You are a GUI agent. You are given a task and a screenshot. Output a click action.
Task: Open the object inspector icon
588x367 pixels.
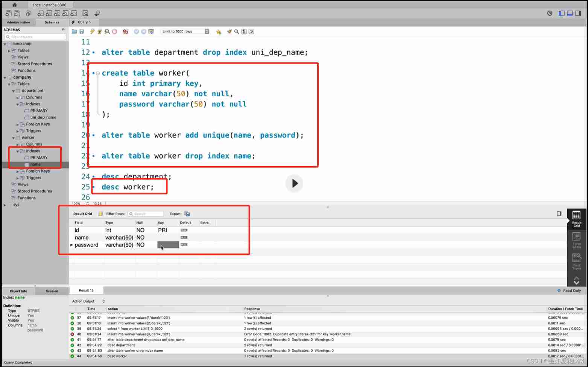(x=29, y=13)
